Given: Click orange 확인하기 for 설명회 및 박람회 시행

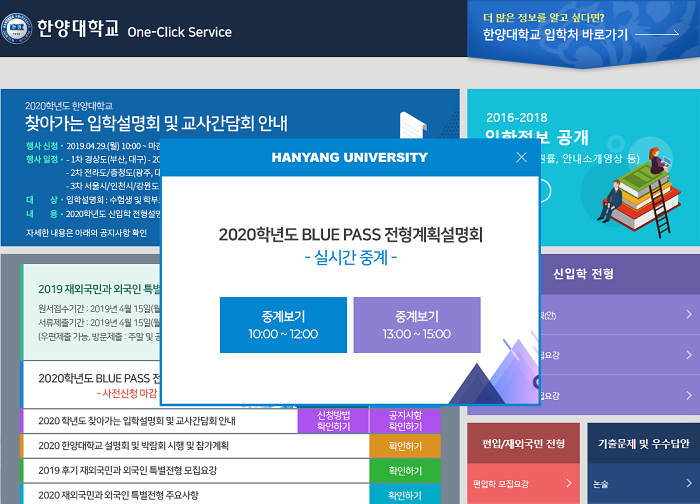Looking at the screenshot, I should click(405, 446).
